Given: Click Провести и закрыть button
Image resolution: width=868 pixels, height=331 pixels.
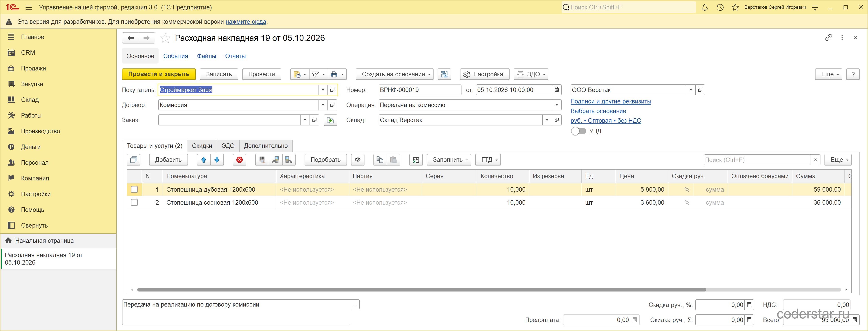Looking at the screenshot, I should click(x=159, y=74).
